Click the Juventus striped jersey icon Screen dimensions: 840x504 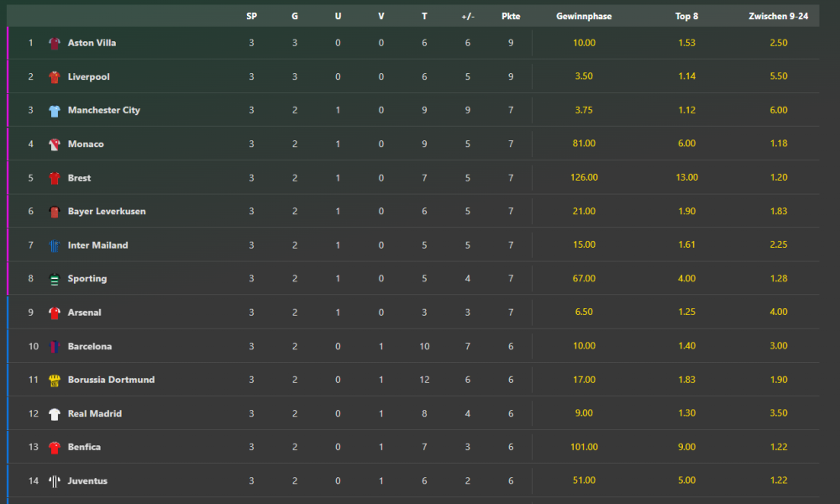tap(55, 480)
